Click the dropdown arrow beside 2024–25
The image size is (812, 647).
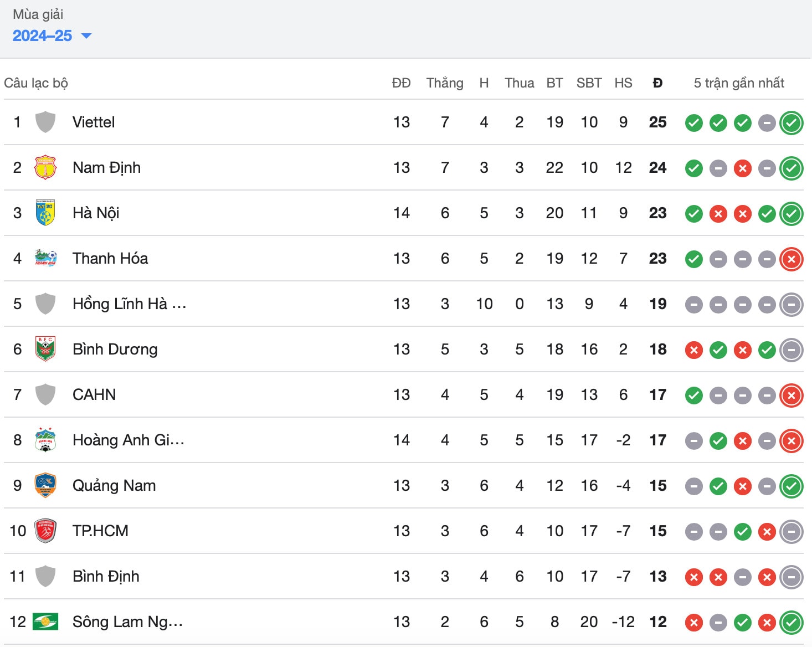pyautogui.click(x=86, y=36)
